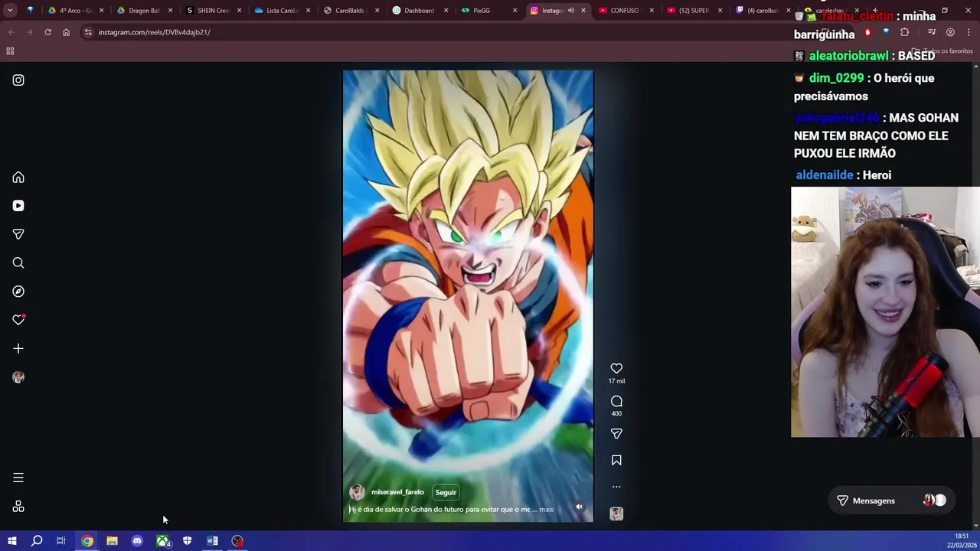
Task: Open OBS Studio from the taskbar
Action: click(x=237, y=541)
